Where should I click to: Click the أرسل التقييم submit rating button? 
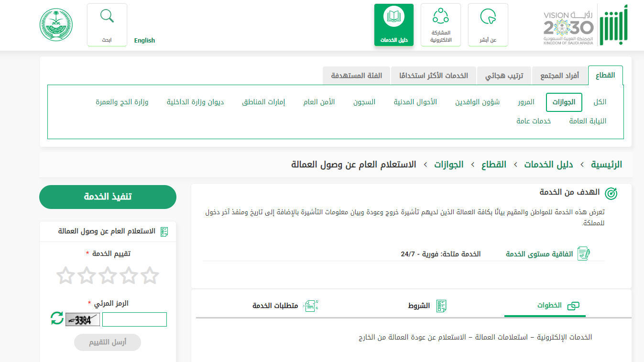tap(108, 342)
